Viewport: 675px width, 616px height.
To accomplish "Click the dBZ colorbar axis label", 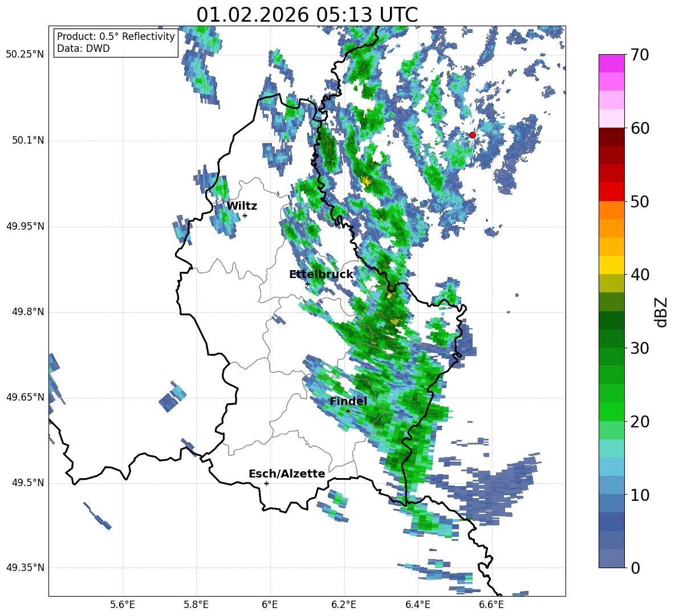I will click(x=662, y=312).
